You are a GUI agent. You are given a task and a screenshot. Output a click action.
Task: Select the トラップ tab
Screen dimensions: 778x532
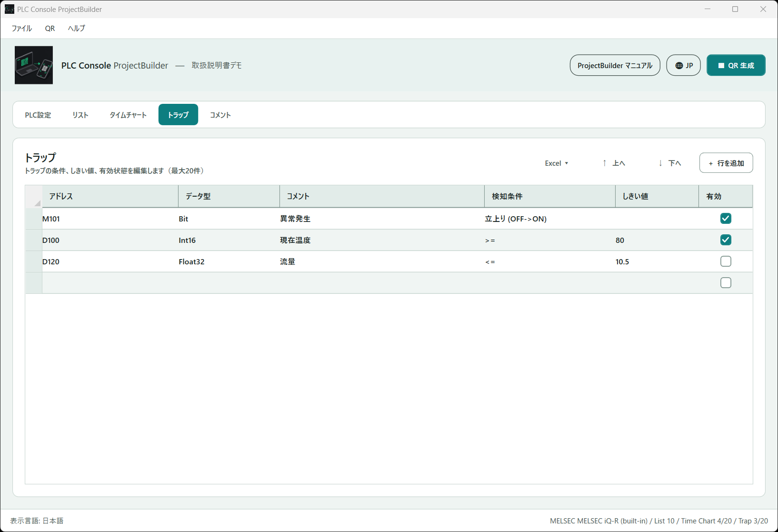pos(178,115)
